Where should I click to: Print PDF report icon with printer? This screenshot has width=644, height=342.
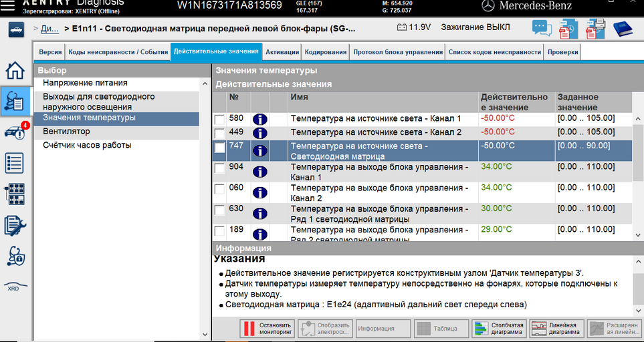coord(595,29)
